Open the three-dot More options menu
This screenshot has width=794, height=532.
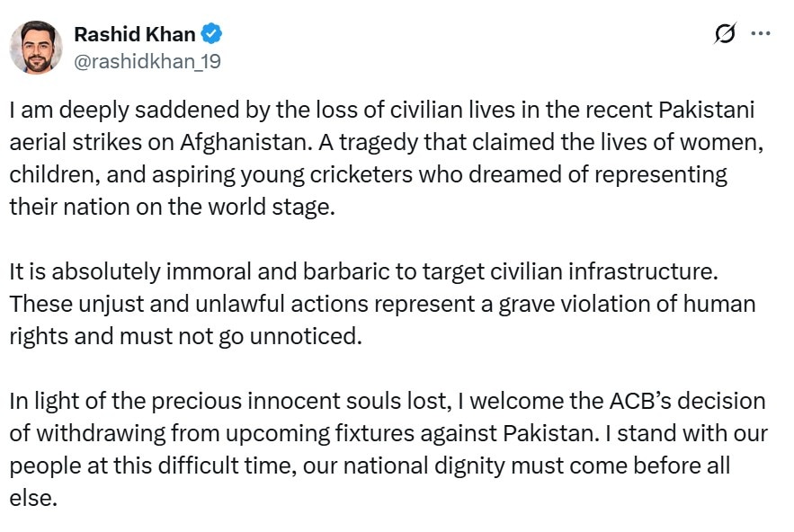761,34
